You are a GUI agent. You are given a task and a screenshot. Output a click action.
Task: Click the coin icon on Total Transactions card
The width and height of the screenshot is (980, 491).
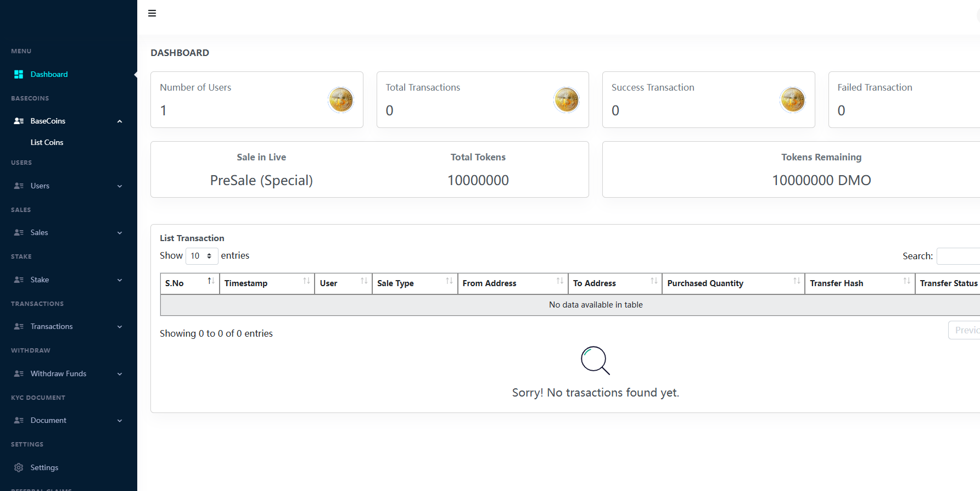click(566, 100)
